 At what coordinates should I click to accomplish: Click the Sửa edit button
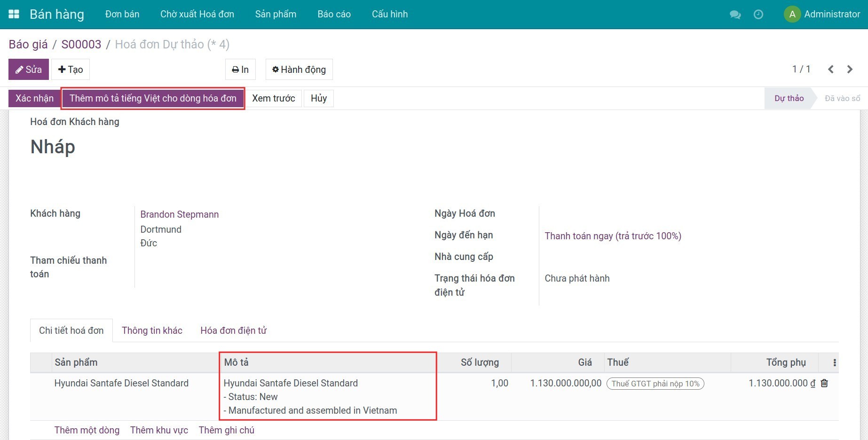pos(28,70)
